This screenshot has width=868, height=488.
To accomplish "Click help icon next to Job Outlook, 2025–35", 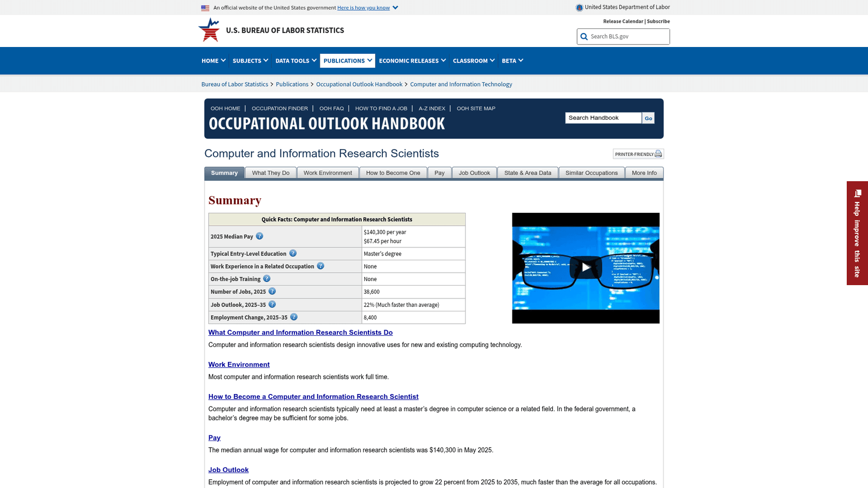I will click(x=272, y=304).
